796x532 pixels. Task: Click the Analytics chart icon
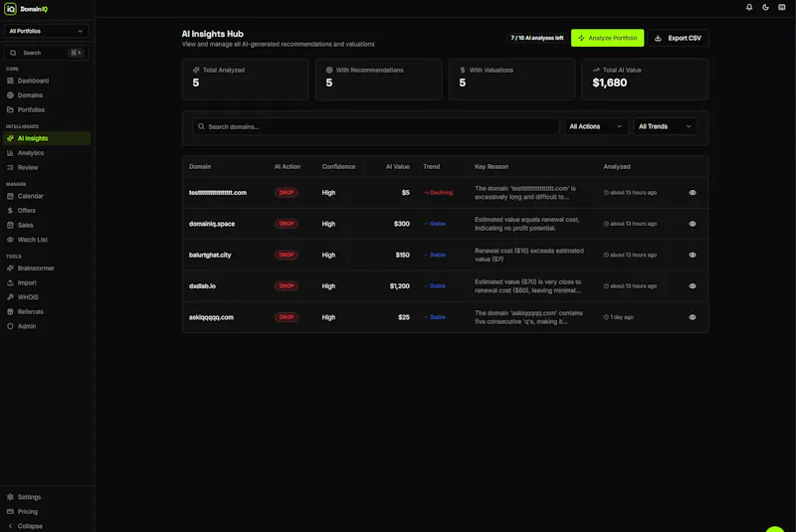click(x=10, y=153)
